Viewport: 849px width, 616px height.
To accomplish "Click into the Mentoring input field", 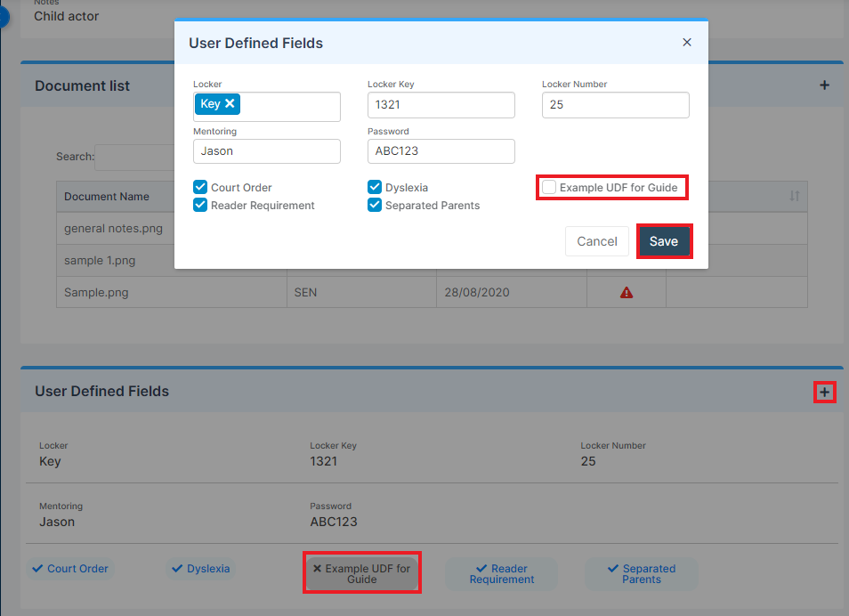I will tap(267, 151).
